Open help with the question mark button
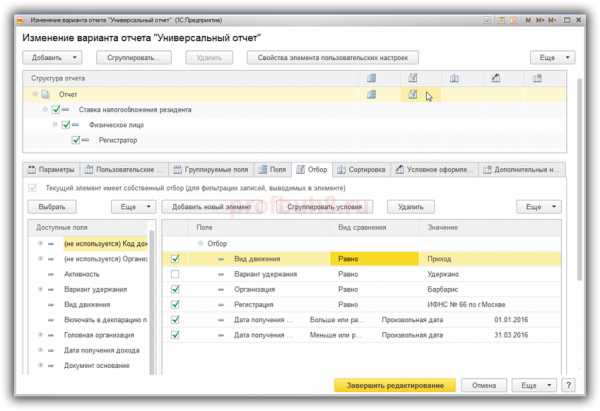 568,385
